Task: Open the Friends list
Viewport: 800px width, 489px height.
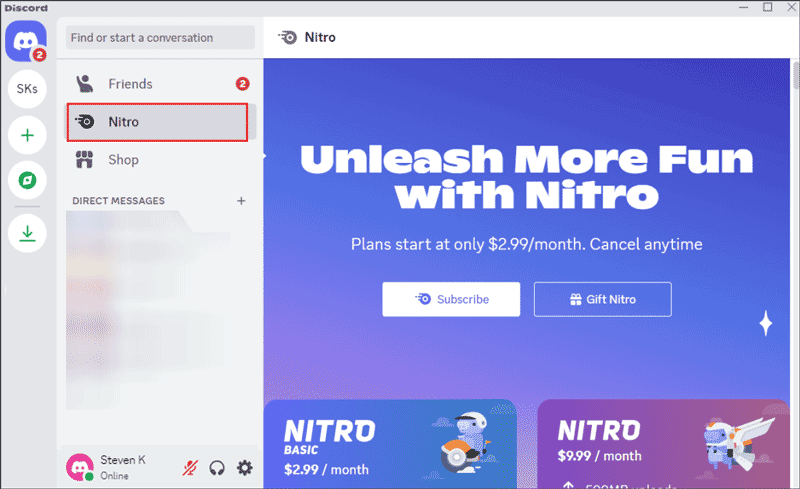Action: pos(160,84)
